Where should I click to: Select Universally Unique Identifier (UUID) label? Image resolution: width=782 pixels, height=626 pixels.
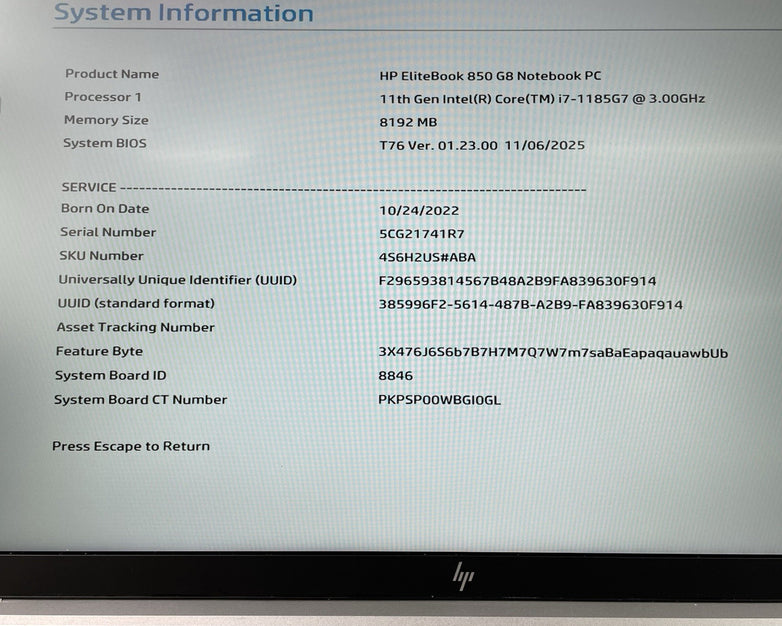(x=178, y=280)
